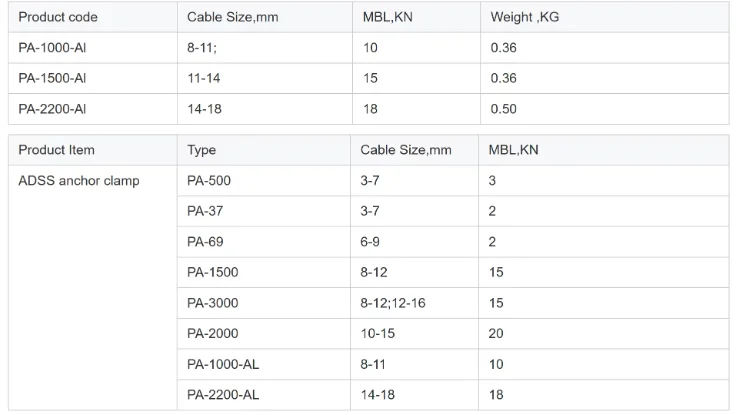The width and height of the screenshot is (736, 415).
Task: Click the PA-500 type cell
Action: (x=208, y=181)
